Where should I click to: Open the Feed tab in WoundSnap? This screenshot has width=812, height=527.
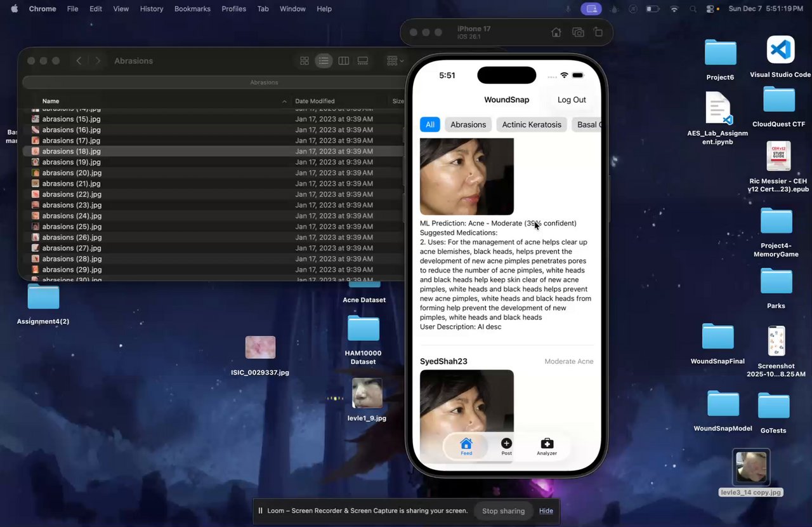tap(466, 446)
